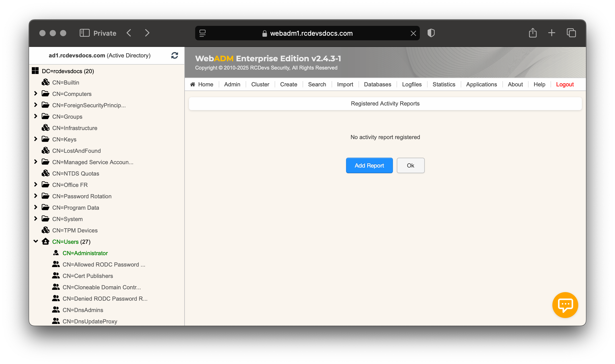Screen dimensions: 615x364
Task: Open the Databases menu
Action: point(377,84)
